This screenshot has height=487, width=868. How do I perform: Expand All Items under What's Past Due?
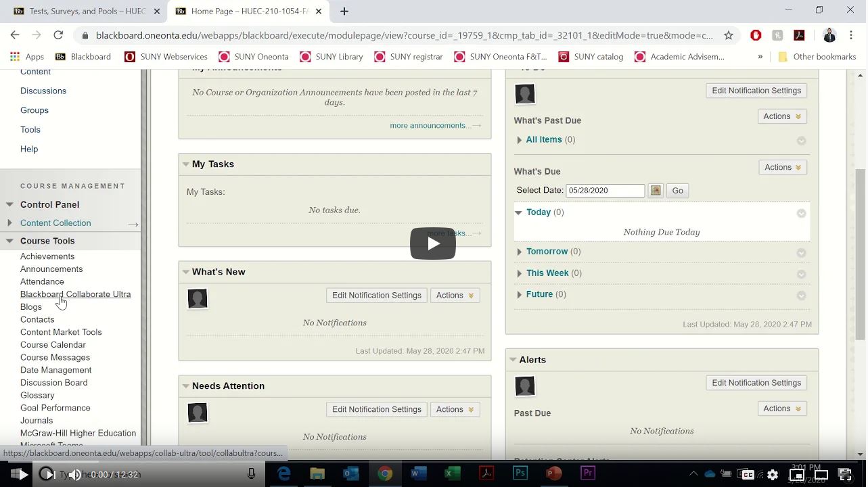519,140
